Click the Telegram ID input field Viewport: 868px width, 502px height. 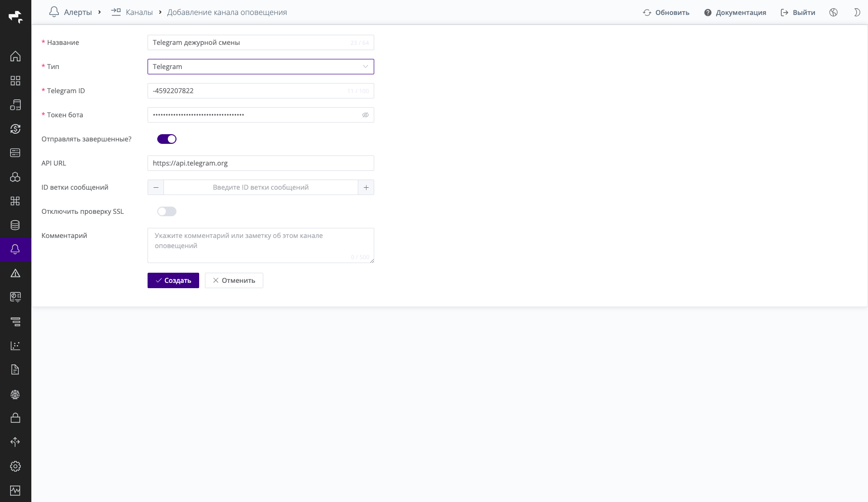coord(260,91)
